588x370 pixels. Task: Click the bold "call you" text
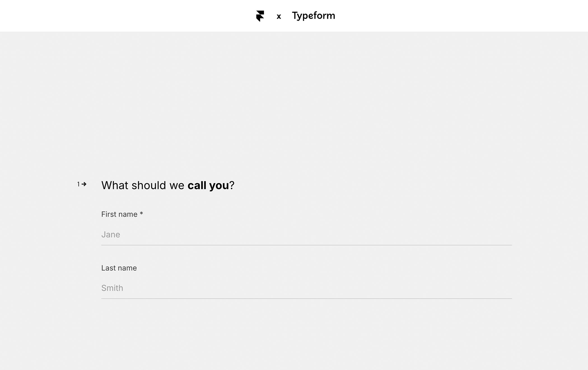coord(208,185)
